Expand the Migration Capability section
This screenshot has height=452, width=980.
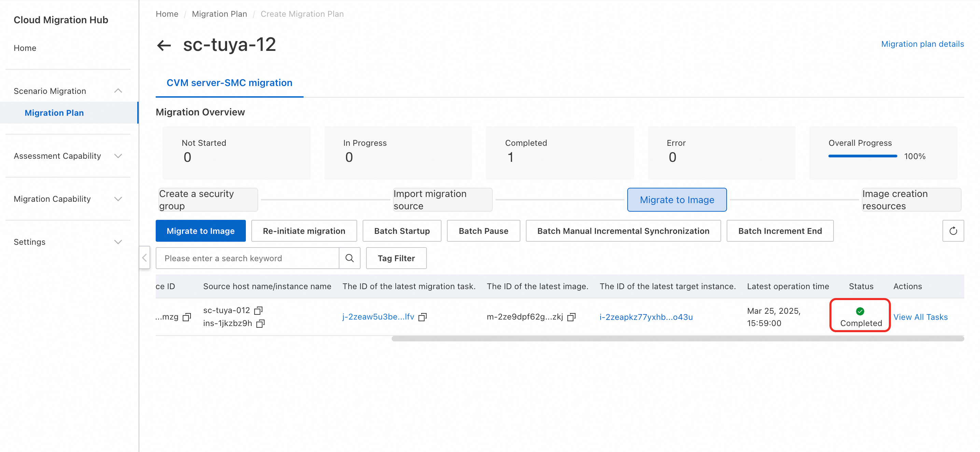point(118,199)
